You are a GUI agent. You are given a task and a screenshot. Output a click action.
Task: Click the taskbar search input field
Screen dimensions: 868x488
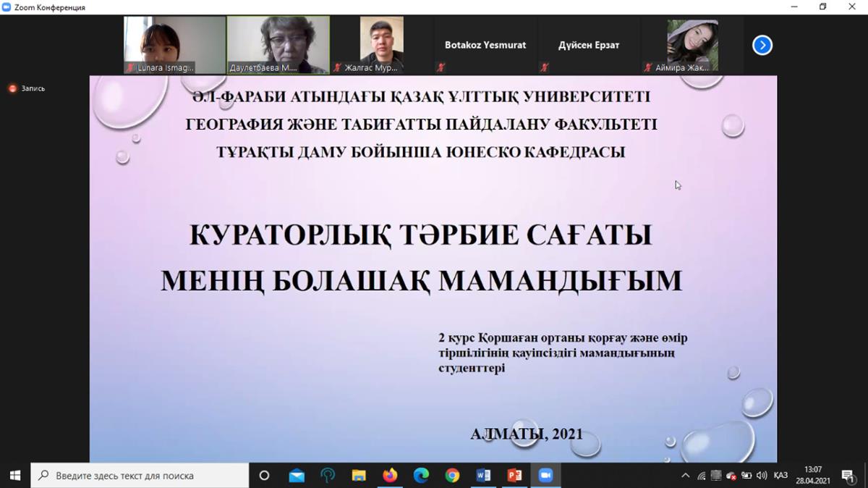[140, 476]
